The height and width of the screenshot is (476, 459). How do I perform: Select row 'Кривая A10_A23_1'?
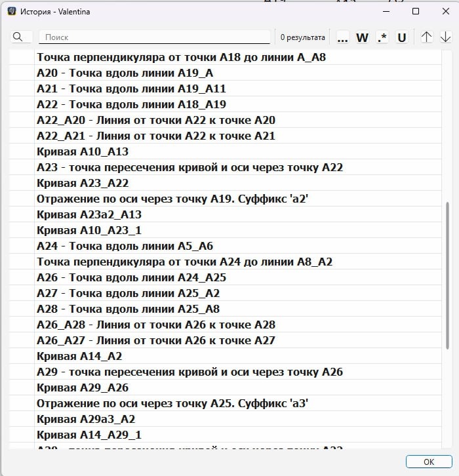226,230
